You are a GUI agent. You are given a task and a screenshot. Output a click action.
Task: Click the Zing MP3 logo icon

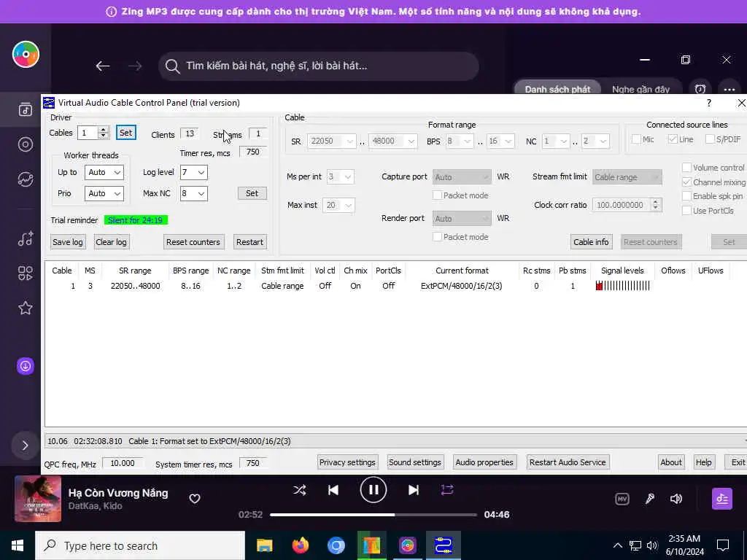[x=26, y=54]
